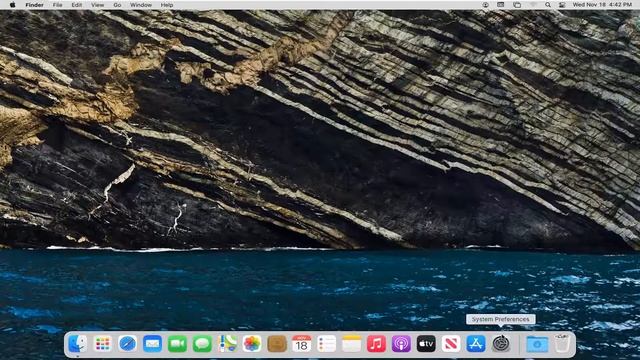
Task: Launch Reminders from the Dock
Action: (327, 344)
